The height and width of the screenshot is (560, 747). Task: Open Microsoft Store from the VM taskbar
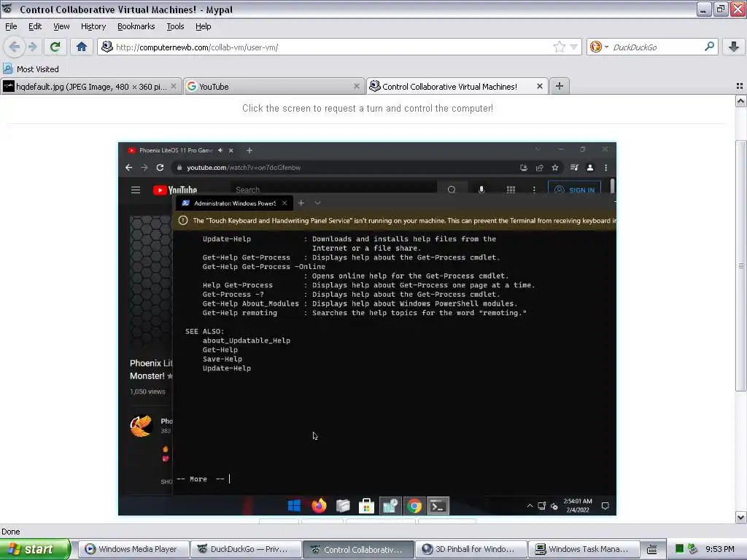click(x=366, y=506)
